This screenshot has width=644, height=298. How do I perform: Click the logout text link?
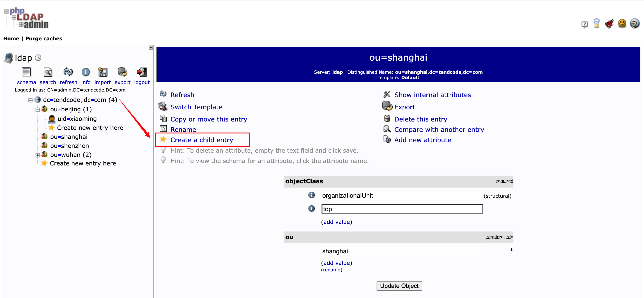pyautogui.click(x=142, y=82)
